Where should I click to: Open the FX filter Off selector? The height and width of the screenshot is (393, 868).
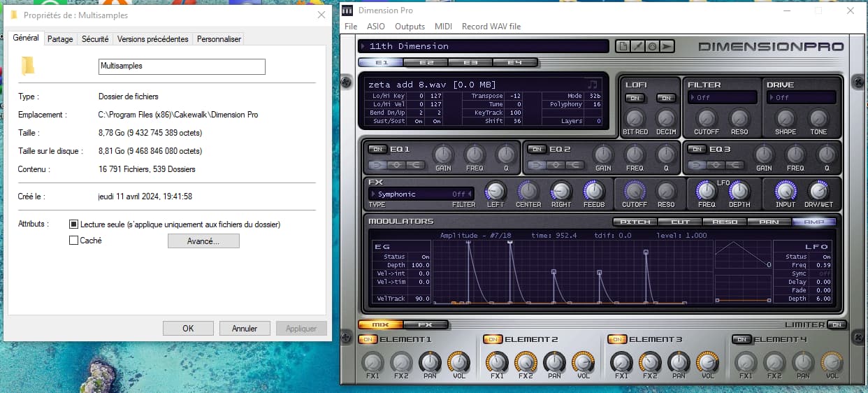coord(461,194)
